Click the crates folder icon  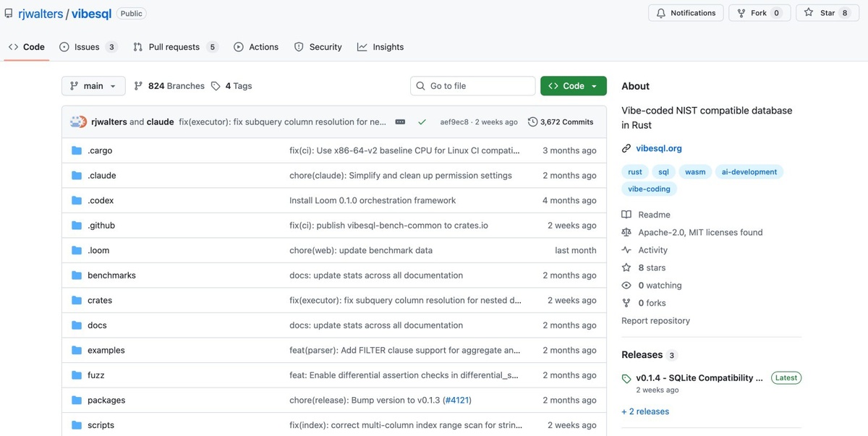(77, 300)
